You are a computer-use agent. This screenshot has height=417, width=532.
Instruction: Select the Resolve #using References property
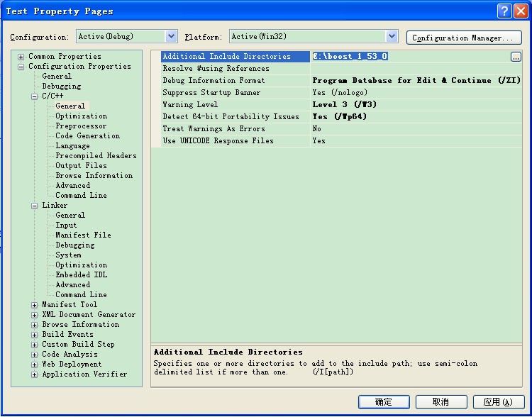click(235, 69)
